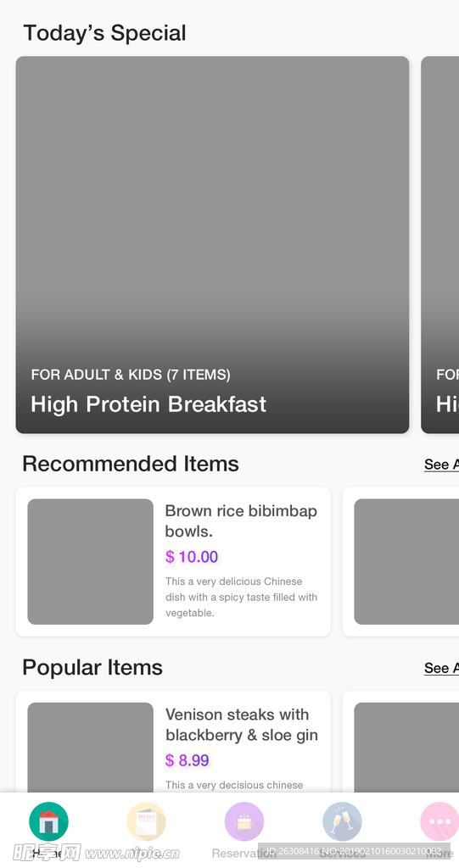Image resolution: width=459 pixels, height=868 pixels.
Task: Select the Brown rice bibimbap bowls title
Action: coord(241,521)
